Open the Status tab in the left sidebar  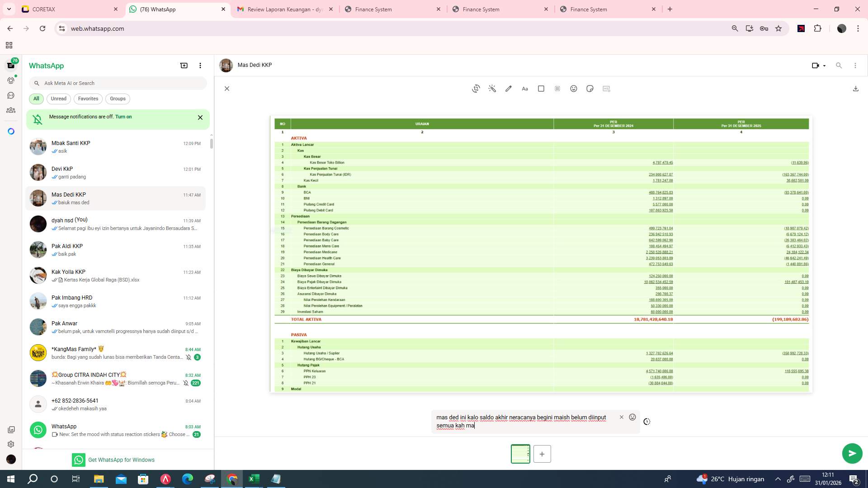(x=11, y=80)
